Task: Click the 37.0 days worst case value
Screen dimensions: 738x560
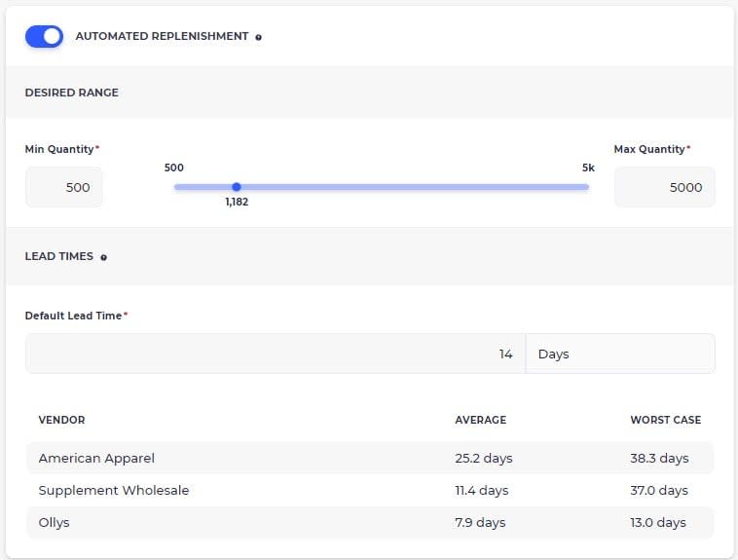Action: (659, 490)
